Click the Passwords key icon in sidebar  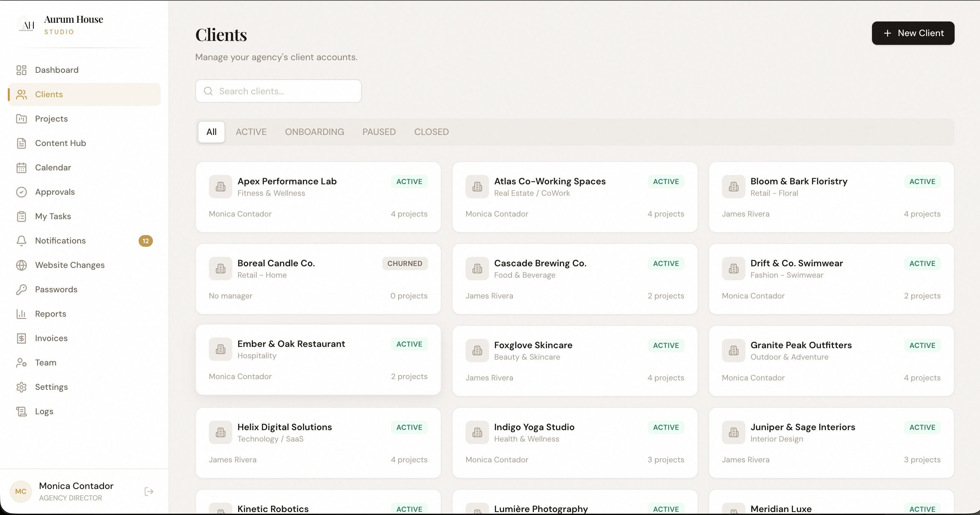coord(22,289)
